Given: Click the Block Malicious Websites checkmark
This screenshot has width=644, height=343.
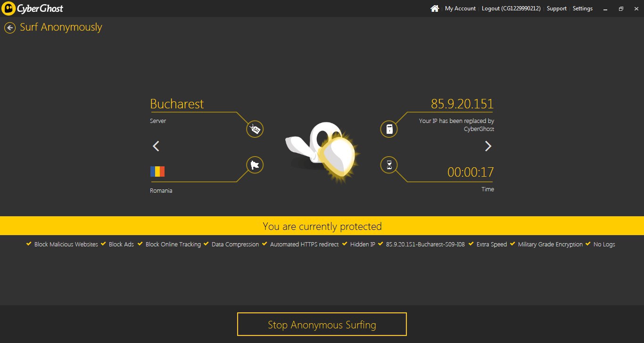Looking at the screenshot, I should [29, 244].
